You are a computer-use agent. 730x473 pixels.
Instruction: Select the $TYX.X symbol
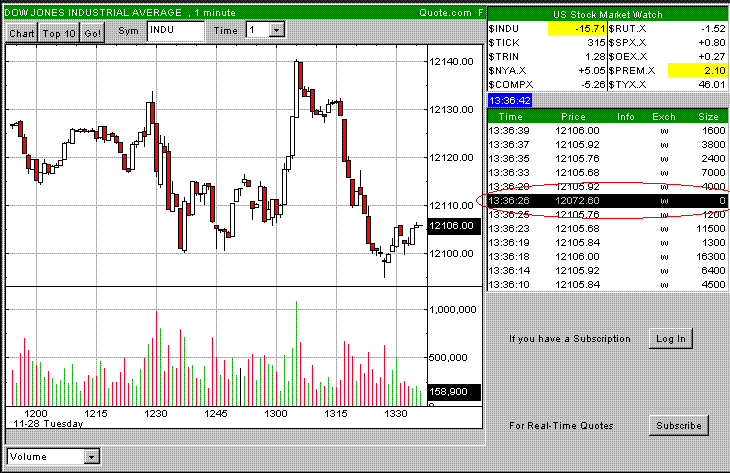627,85
